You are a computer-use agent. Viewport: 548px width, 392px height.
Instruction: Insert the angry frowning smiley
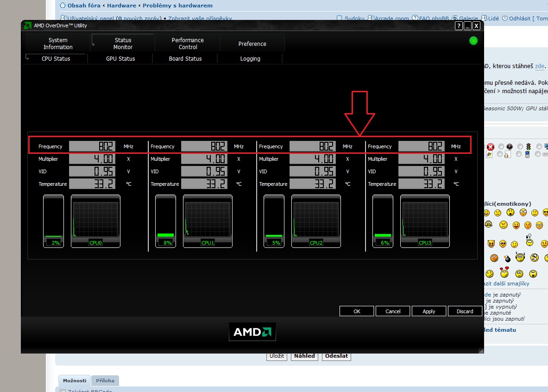tap(503, 225)
